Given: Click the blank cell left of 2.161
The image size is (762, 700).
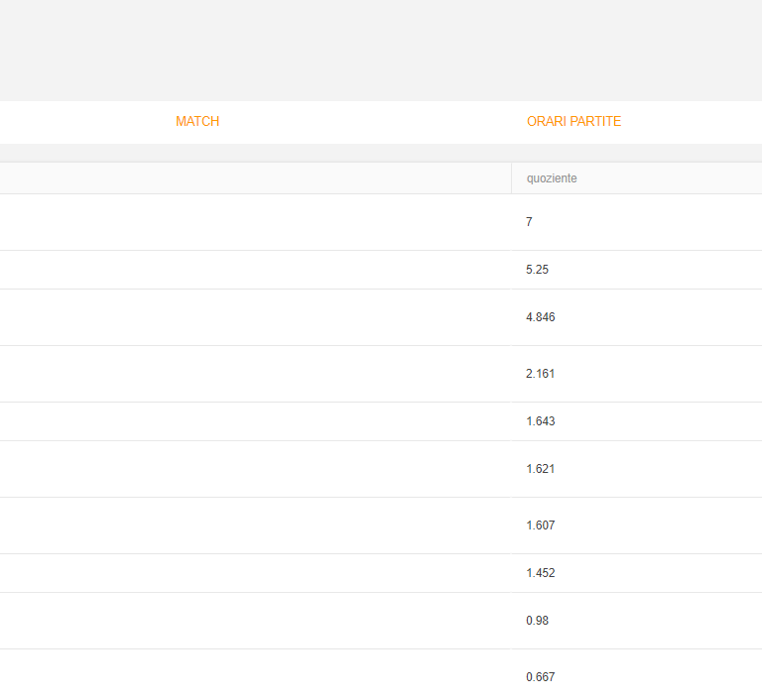Looking at the screenshot, I should [256, 374].
